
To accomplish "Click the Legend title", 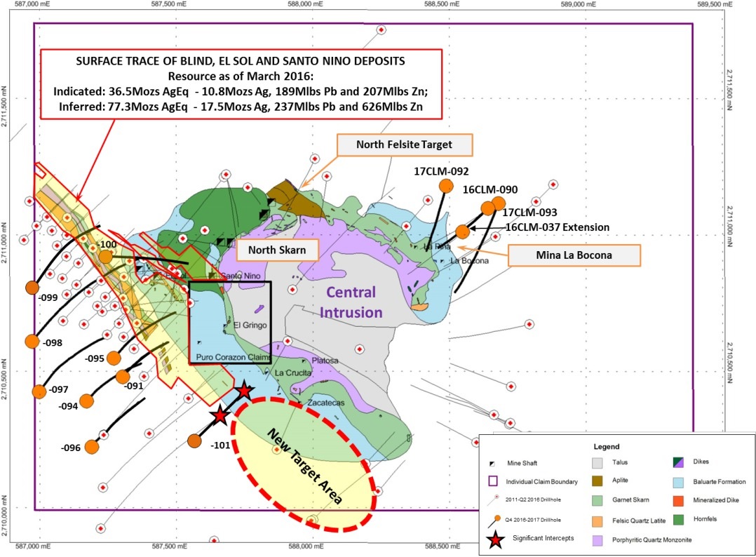I will (607, 447).
